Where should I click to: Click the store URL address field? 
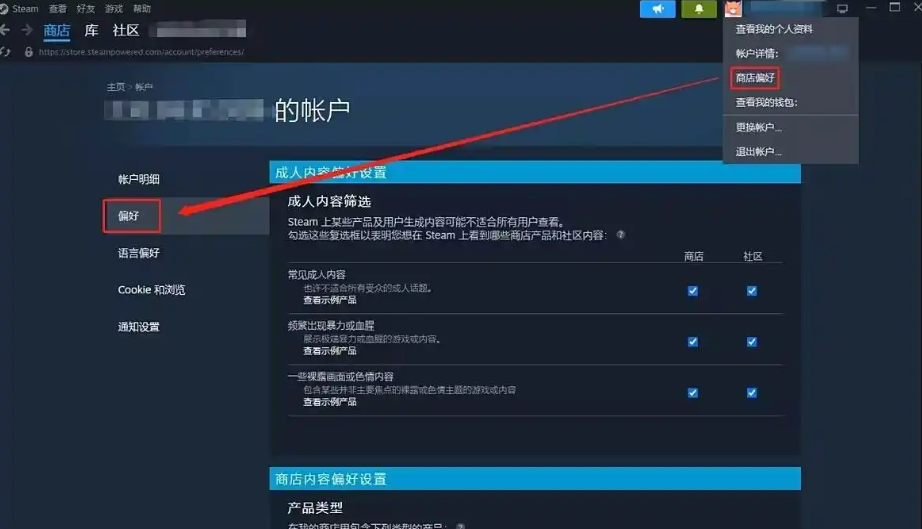click(x=141, y=52)
